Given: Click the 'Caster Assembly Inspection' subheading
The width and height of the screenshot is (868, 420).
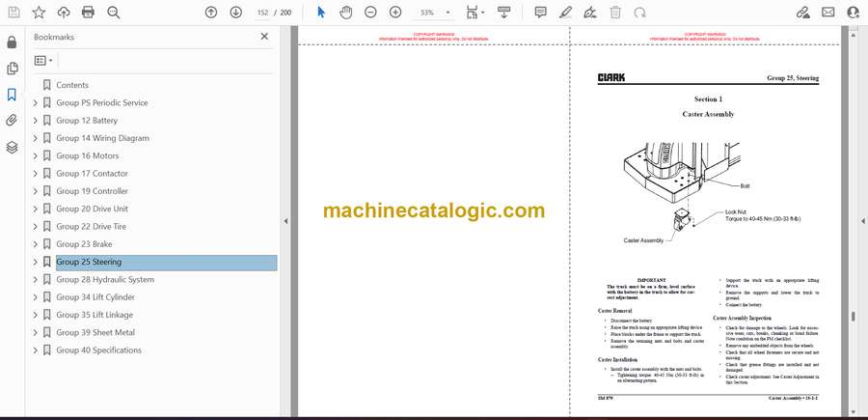Looking at the screenshot, I should tap(740, 318).
